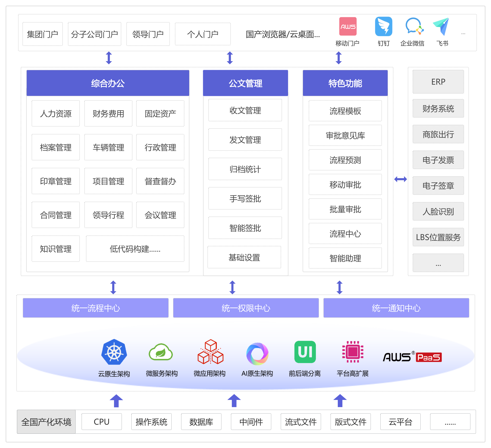Open the 项目管理 module
The image size is (491, 448).
(108, 181)
